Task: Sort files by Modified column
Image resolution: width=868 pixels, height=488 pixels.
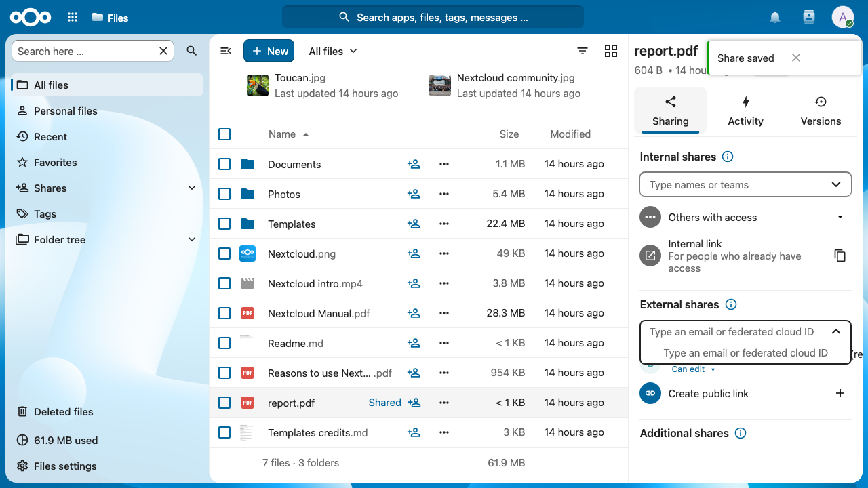Action: point(570,134)
